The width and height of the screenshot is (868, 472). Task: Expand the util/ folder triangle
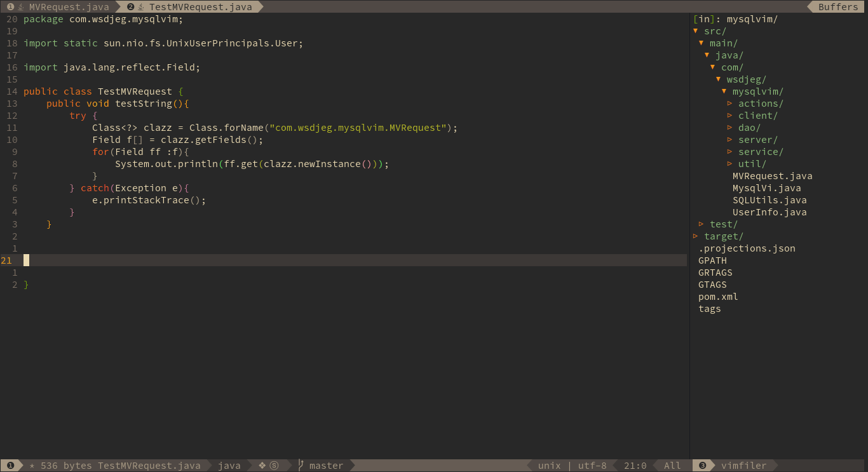pyautogui.click(x=730, y=164)
